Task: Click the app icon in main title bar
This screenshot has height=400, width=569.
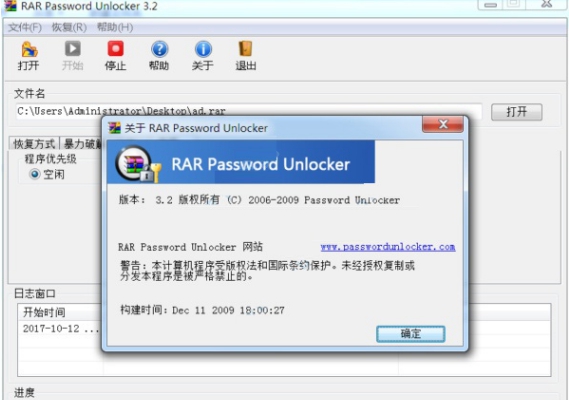Action: pos(9,6)
